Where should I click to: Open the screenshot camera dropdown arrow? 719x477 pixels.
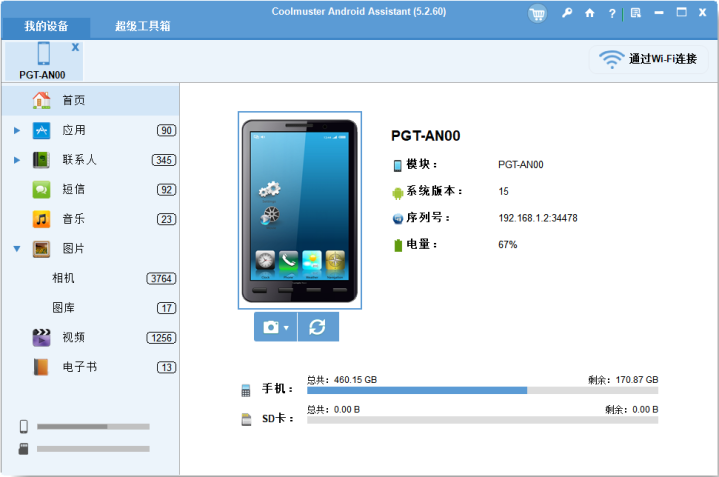pos(287,327)
